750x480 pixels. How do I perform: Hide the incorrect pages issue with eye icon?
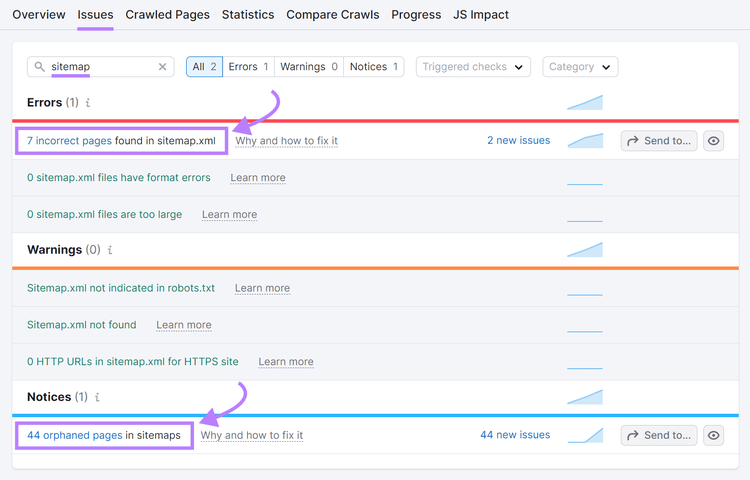coord(713,141)
